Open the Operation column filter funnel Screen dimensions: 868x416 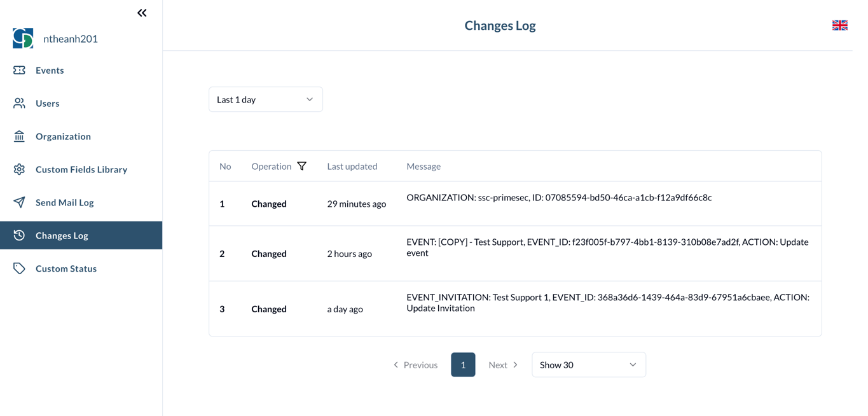(x=302, y=166)
